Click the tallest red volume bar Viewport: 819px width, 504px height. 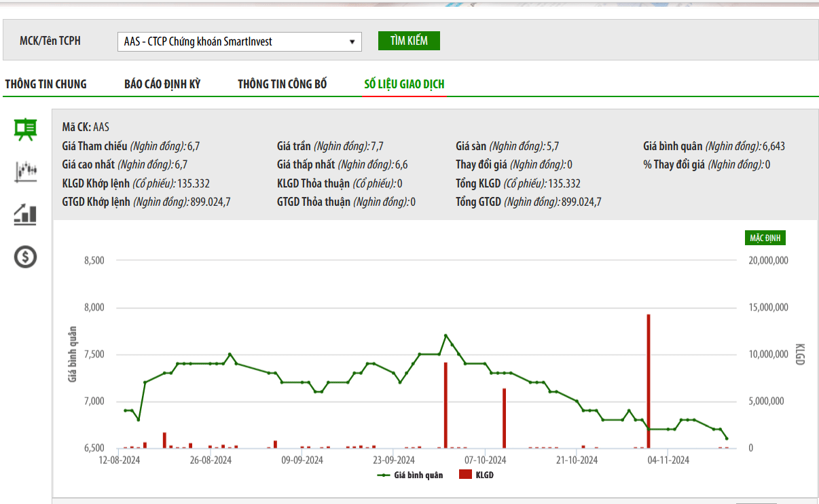pos(649,380)
